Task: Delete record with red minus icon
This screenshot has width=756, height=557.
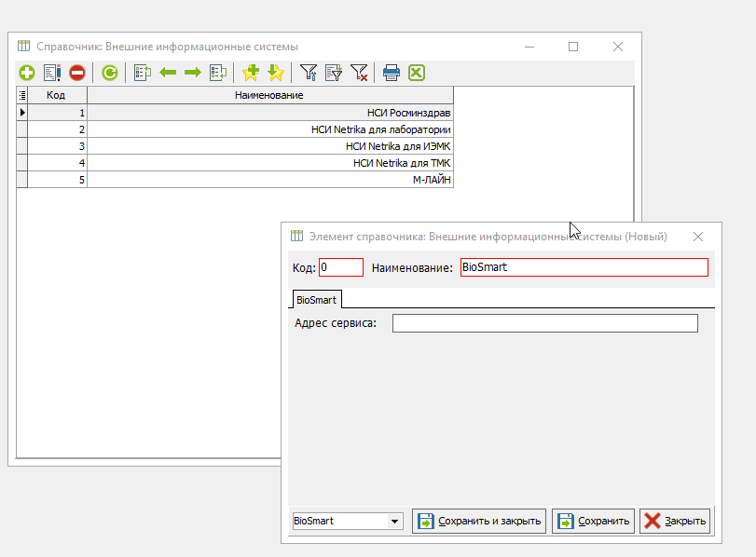Action: (77, 73)
